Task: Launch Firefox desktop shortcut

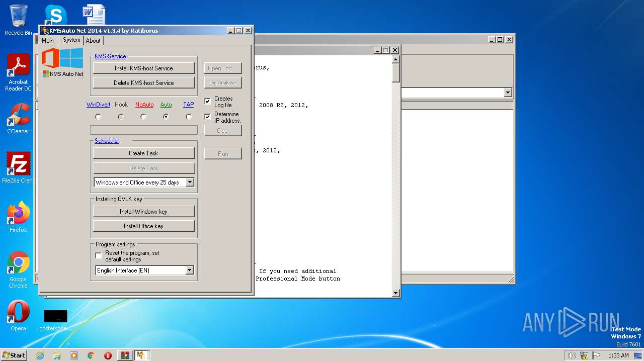Action: [18, 217]
